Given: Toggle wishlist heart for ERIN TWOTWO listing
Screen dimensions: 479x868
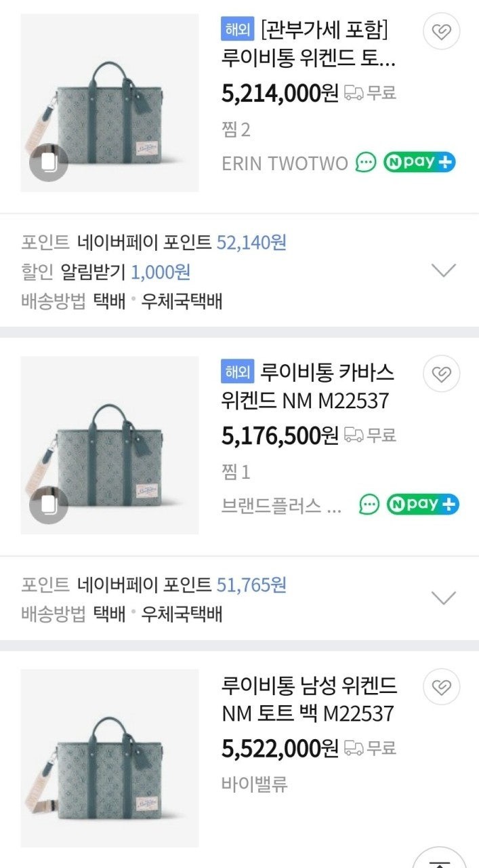Looking at the screenshot, I should pyautogui.click(x=442, y=31).
